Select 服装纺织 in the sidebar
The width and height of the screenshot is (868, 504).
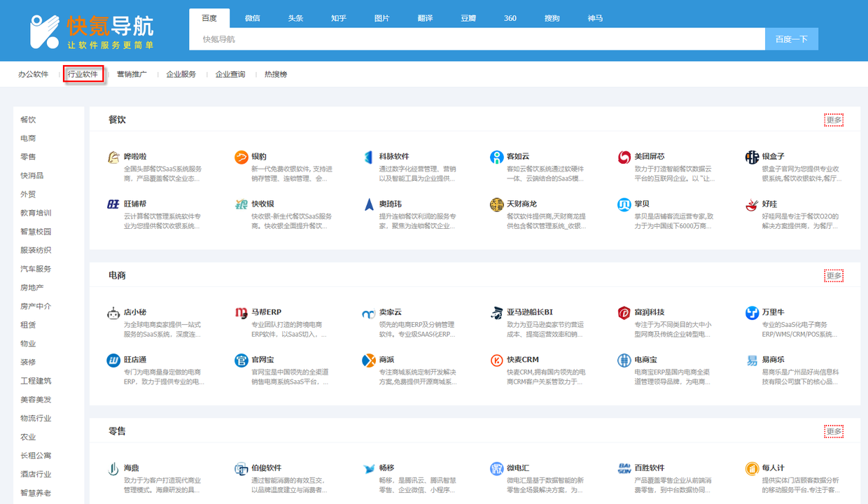pyautogui.click(x=36, y=251)
